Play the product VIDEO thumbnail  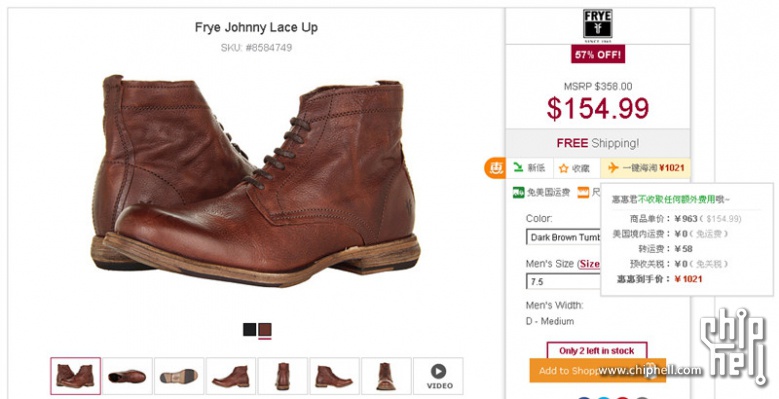pos(438,376)
